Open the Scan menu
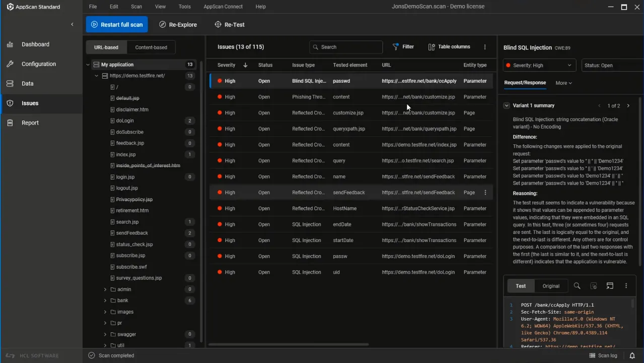 point(136,7)
